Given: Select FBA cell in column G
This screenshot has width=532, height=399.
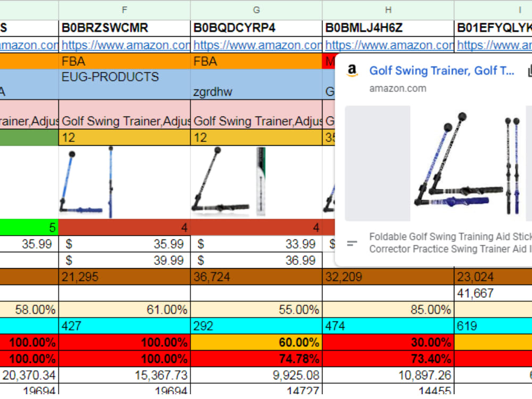Looking at the screenshot, I should pos(256,61).
